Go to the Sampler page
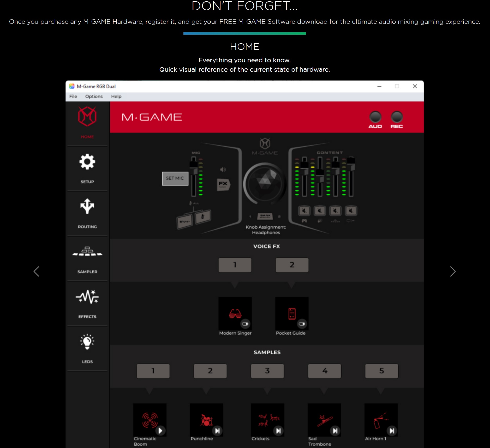 pyautogui.click(x=87, y=258)
